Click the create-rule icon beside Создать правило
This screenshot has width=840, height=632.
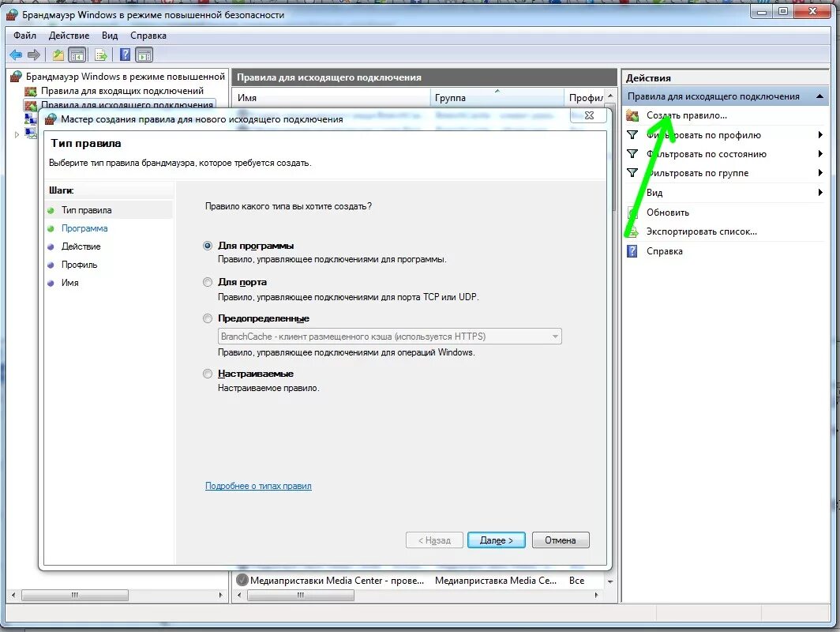tap(632, 115)
